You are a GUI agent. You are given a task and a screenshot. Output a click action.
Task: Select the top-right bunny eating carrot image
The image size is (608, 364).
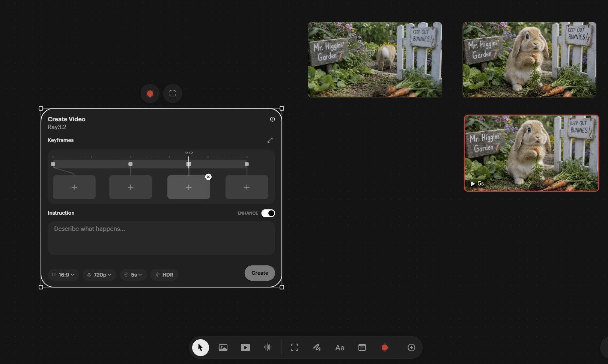(x=529, y=60)
